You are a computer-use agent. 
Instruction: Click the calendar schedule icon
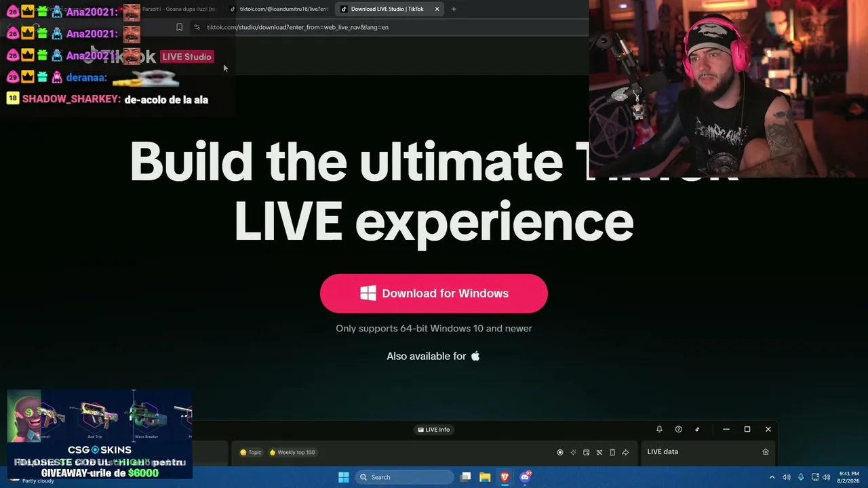(x=587, y=452)
